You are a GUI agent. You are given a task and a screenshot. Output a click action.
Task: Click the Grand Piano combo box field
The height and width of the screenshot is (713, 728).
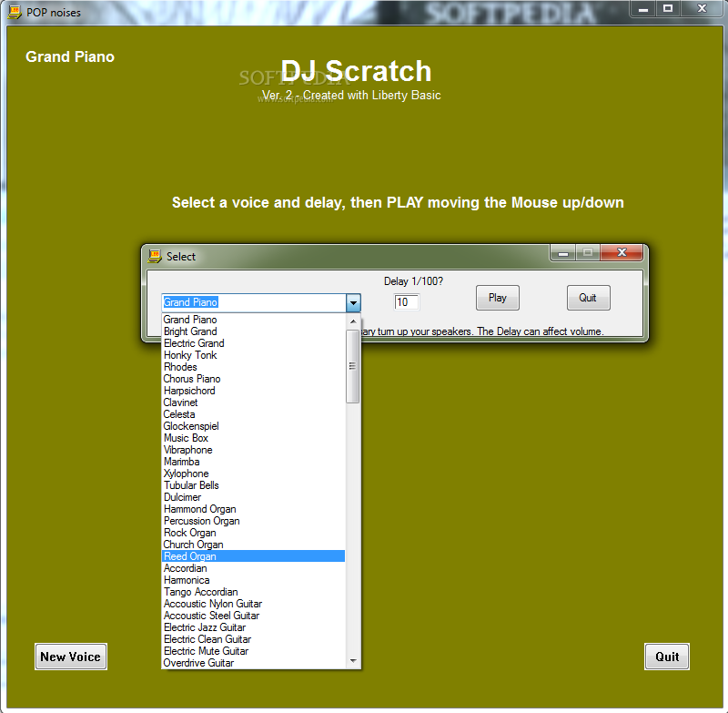click(254, 303)
